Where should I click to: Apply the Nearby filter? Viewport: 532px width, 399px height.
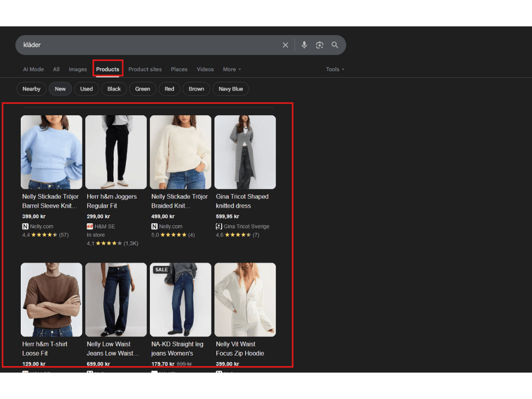[x=31, y=88]
